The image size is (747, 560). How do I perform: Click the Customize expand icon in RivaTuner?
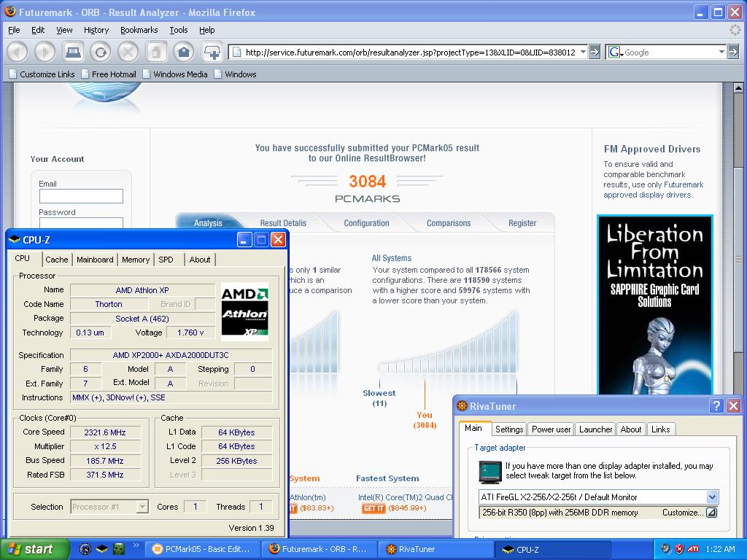click(711, 513)
